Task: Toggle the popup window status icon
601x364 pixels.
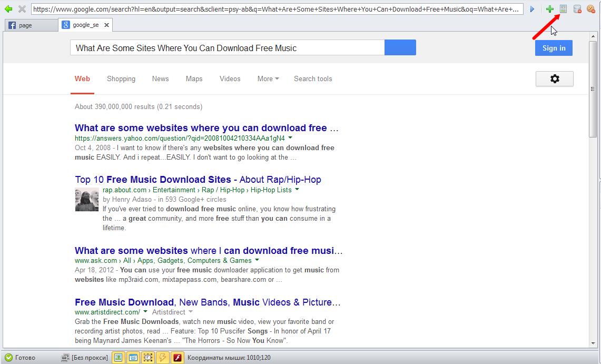Action: click(x=133, y=358)
